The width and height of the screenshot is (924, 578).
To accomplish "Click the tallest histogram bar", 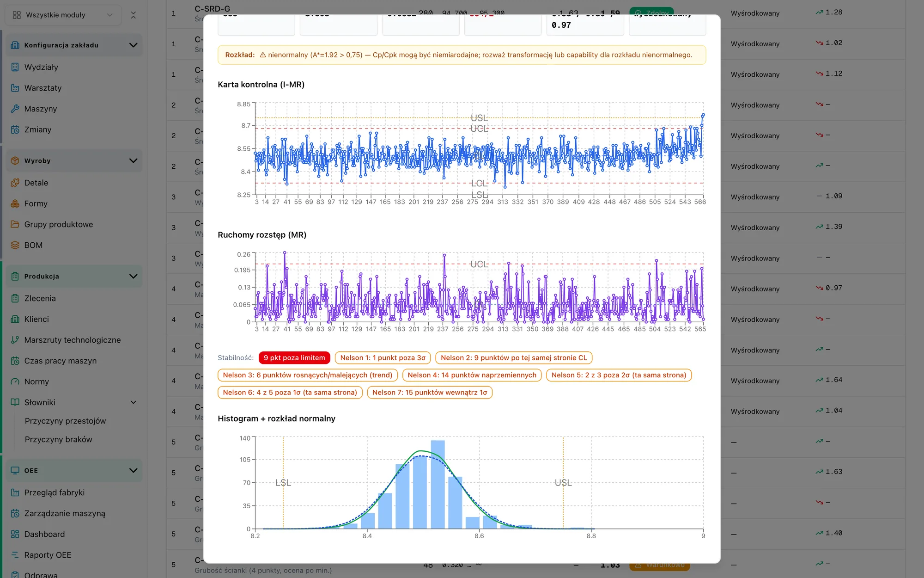I will click(x=438, y=484).
